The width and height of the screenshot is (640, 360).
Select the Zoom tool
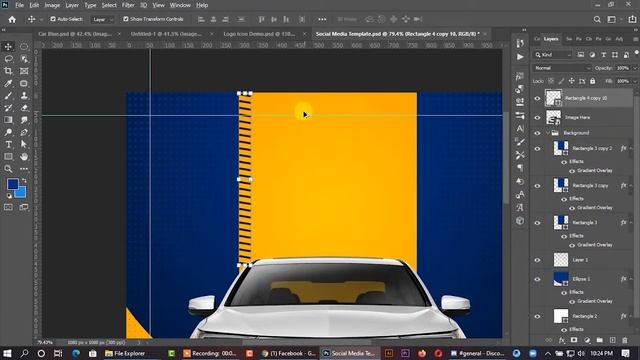click(x=8, y=169)
